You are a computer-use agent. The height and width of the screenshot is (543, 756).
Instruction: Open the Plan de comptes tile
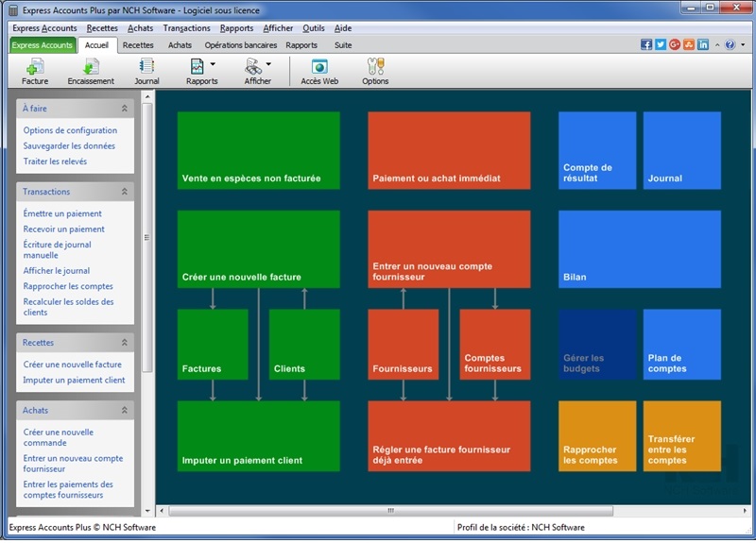click(x=682, y=345)
